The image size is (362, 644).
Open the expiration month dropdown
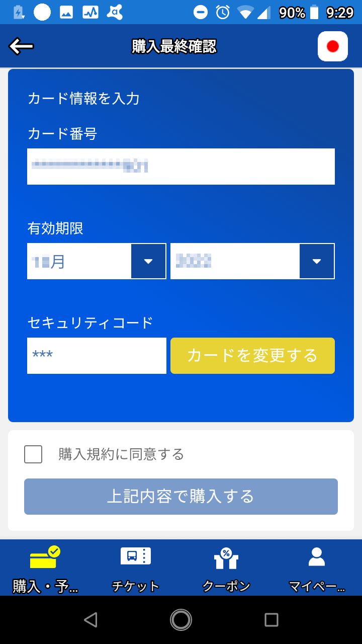79,261
